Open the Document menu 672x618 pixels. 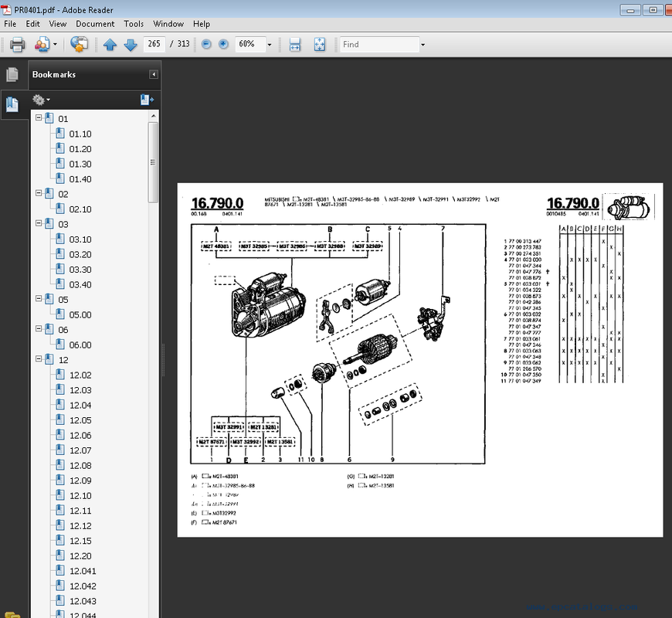pyautogui.click(x=95, y=24)
